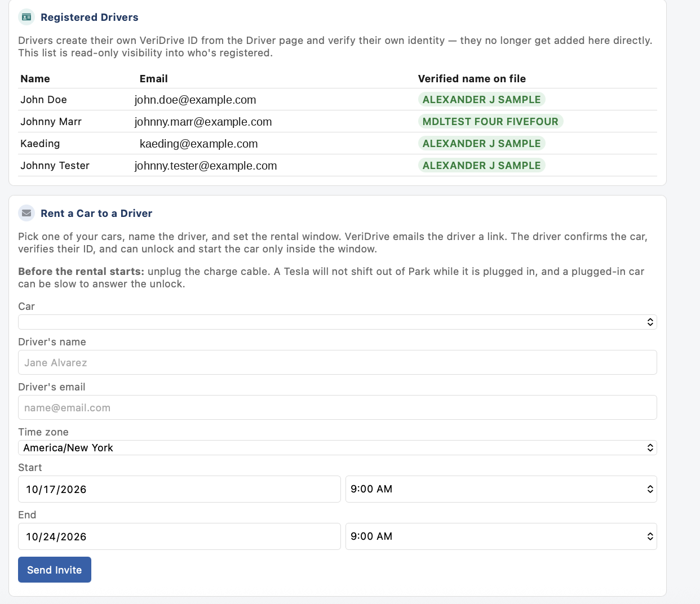
Task: Click the name Johnny Marr
Action: click(51, 122)
